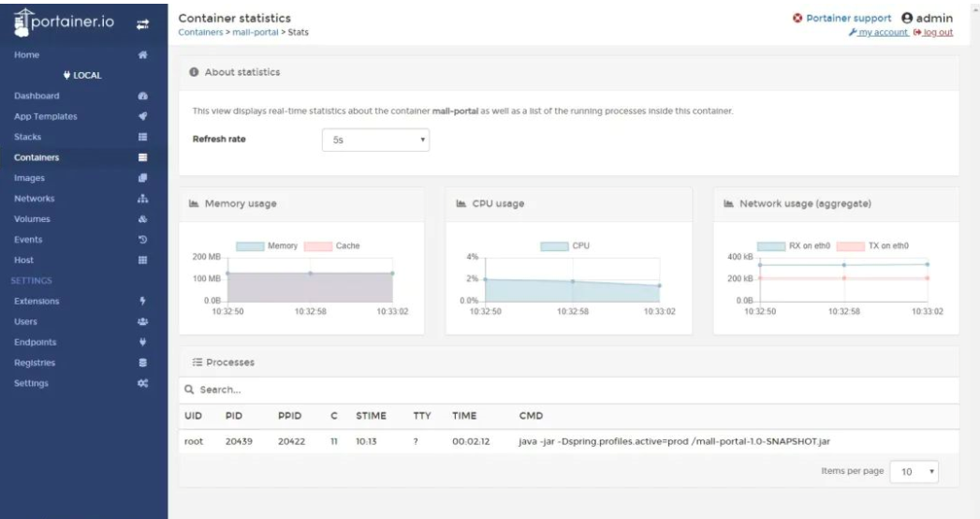Click the Home house icon
Viewport: 980px width, 519px height.
point(145,55)
